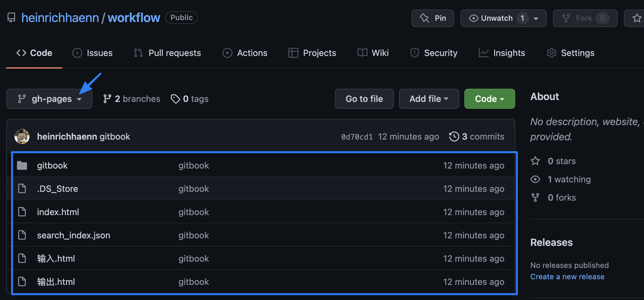Click the Create a new release link
Viewport: 644px width, 300px height.
pos(567,277)
